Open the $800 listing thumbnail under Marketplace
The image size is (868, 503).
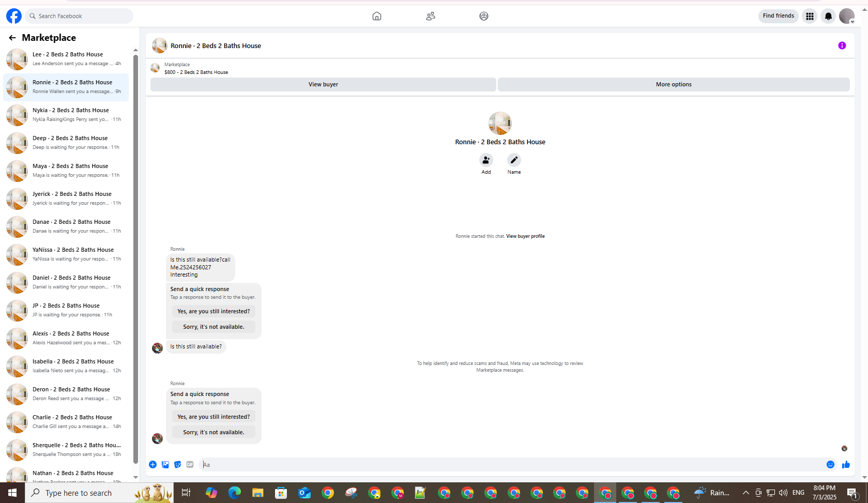(155, 68)
